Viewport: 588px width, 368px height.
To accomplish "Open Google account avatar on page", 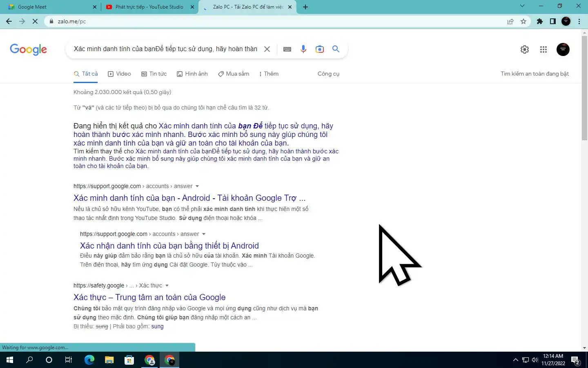I will [563, 49].
